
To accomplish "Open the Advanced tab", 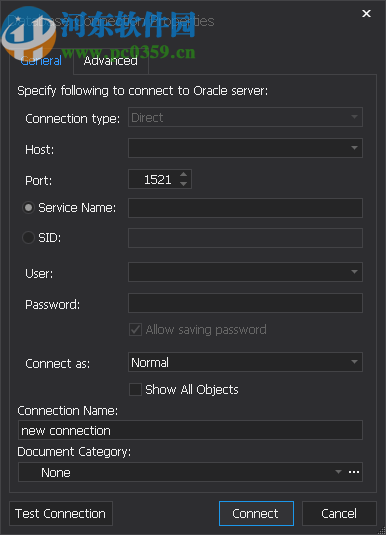I will pos(111,61).
